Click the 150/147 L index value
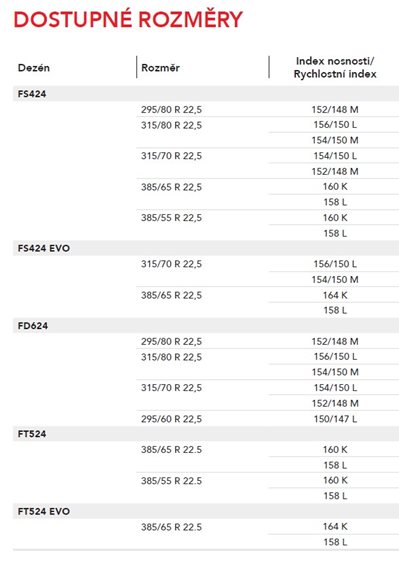 (x=335, y=419)
